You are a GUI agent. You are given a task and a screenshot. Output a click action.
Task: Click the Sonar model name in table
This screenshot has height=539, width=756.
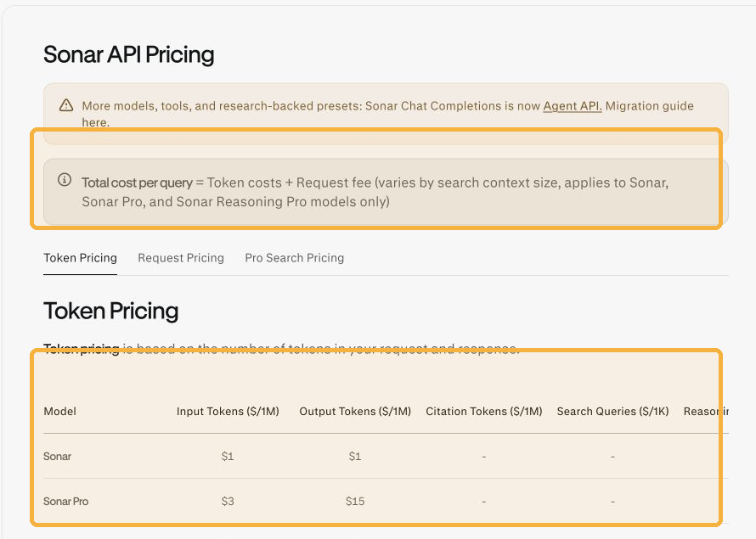point(58,456)
